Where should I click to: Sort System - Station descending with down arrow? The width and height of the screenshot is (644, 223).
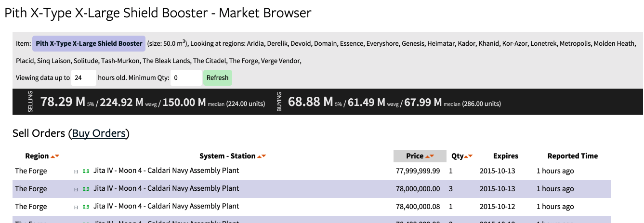[264, 157]
